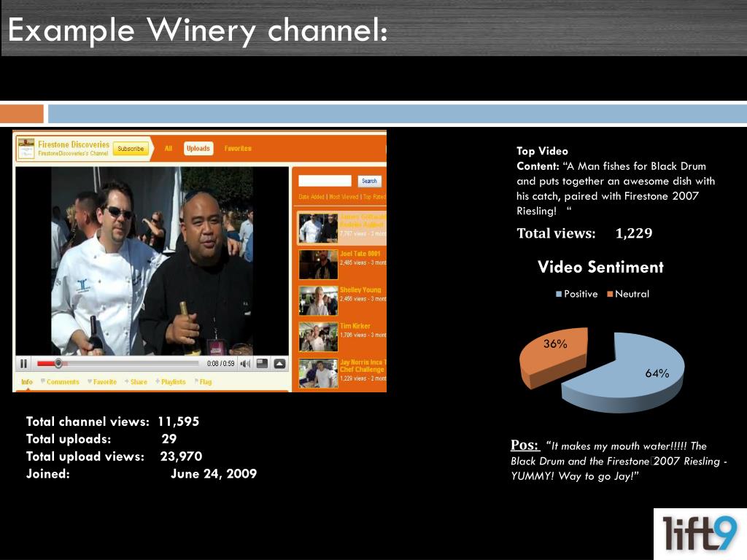747x560 pixels.
Task: Select the All tab
Action: point(169,149)
